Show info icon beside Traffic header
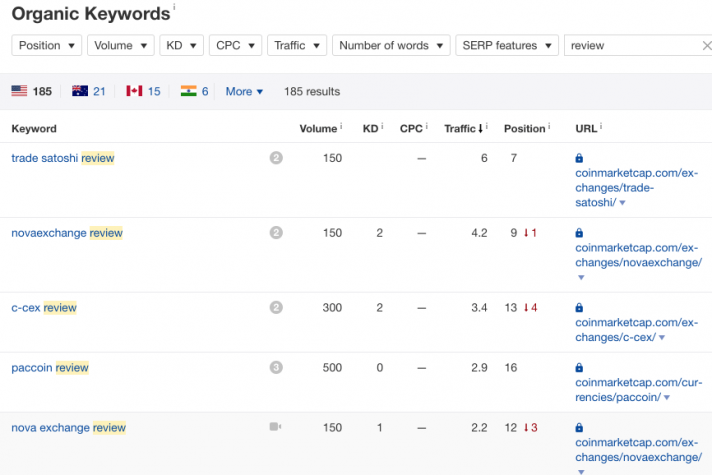 486,126
